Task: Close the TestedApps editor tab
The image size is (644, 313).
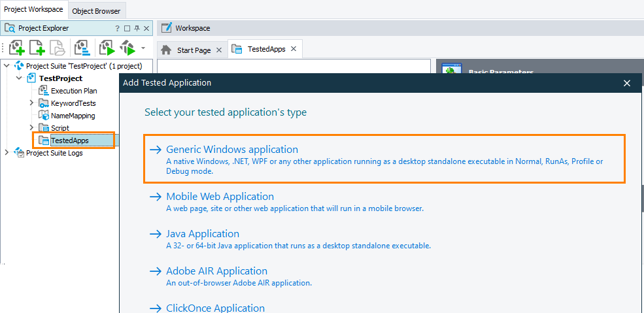Action: (x=294, y=49)
